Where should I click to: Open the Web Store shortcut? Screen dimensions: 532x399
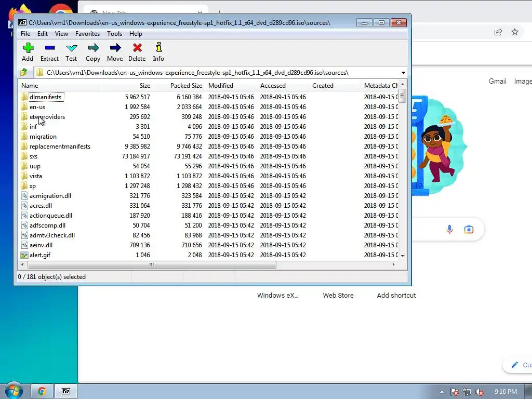click(x=338, y=295)
